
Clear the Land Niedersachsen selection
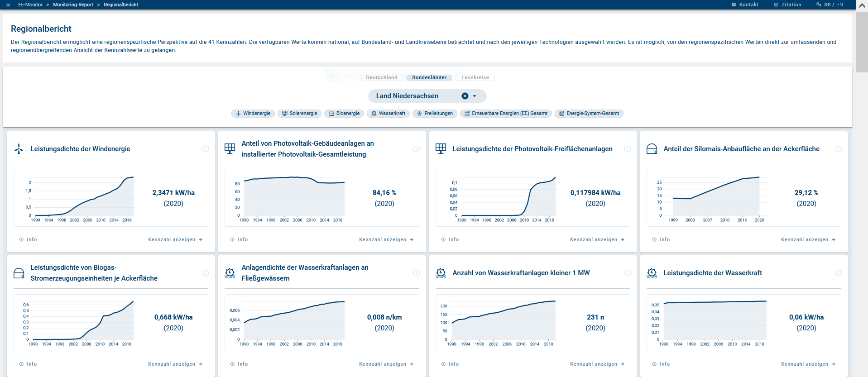click(465, 96)
